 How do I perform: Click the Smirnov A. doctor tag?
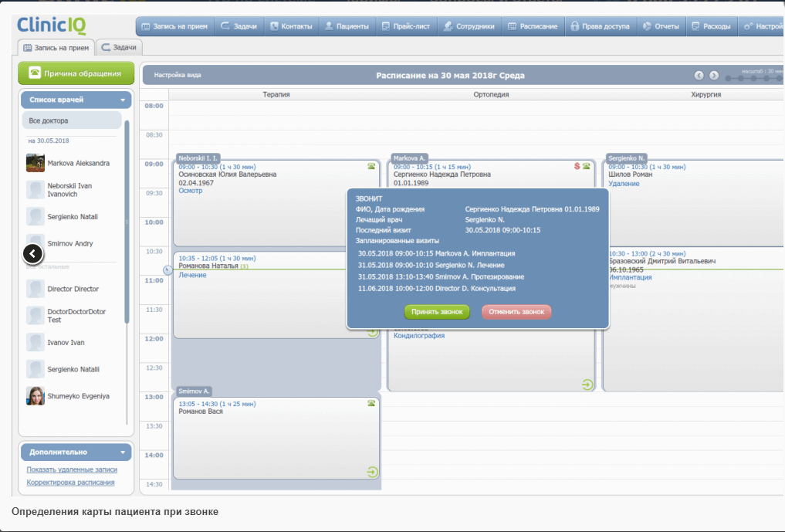194,391
